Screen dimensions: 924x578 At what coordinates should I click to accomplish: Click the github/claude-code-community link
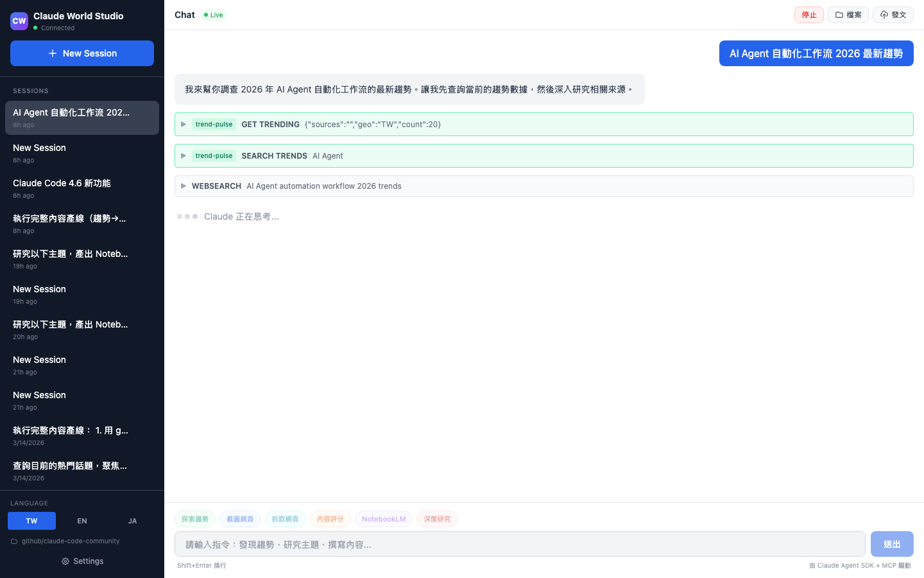71,541
